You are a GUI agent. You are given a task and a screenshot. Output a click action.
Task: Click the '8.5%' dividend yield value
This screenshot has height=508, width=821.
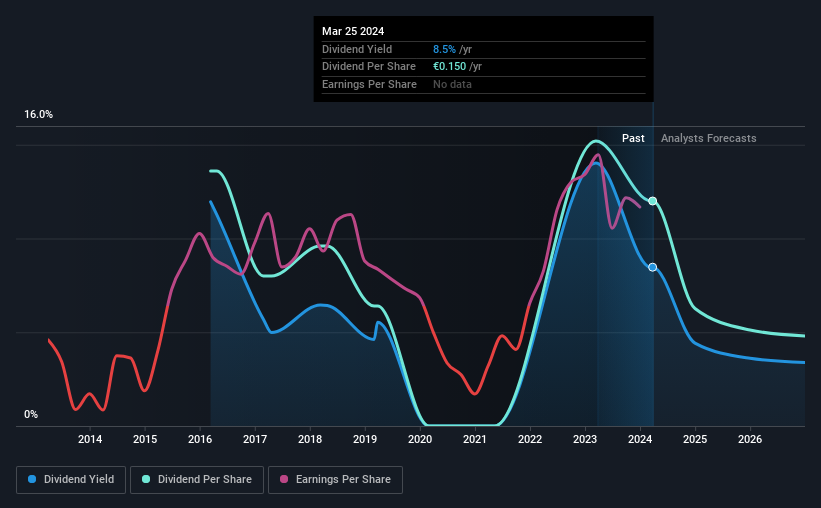pyautogui.click(x=444, y=49)
